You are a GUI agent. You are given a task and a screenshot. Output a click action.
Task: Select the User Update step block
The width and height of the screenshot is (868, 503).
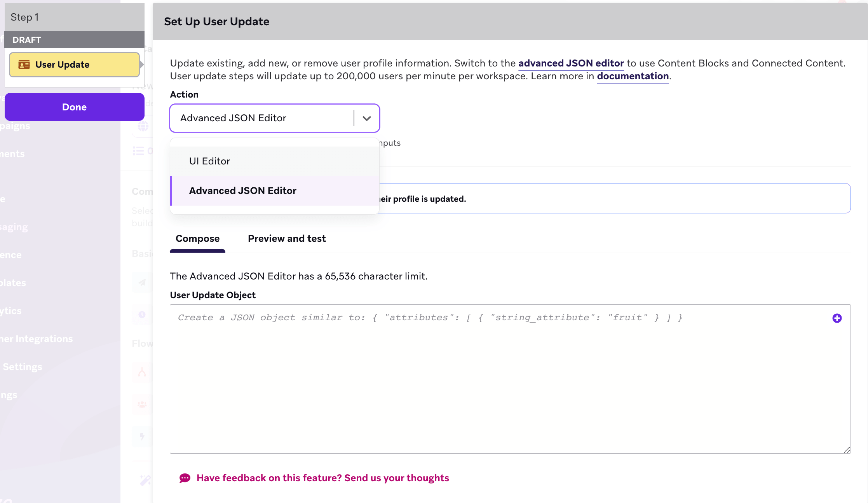click(75, 65)
